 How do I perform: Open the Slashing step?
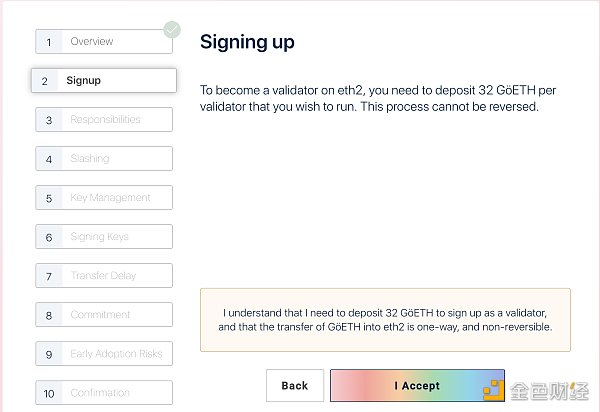pos(104,159)
